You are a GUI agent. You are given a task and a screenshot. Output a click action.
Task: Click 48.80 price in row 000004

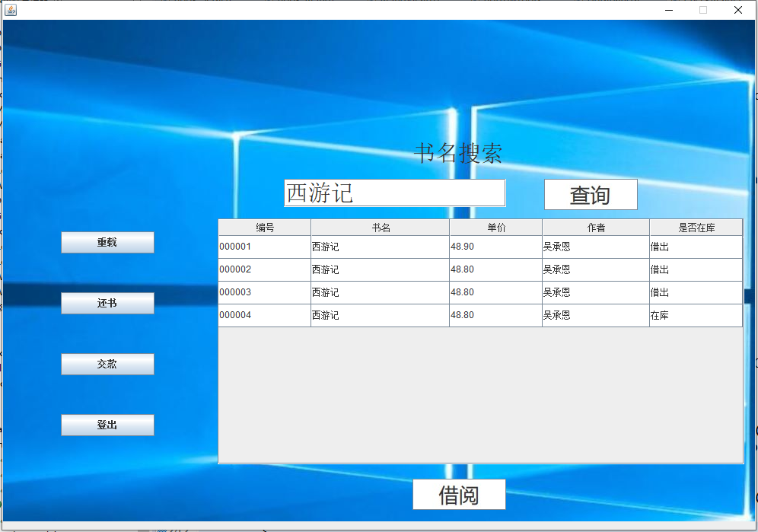pos(496,315)
